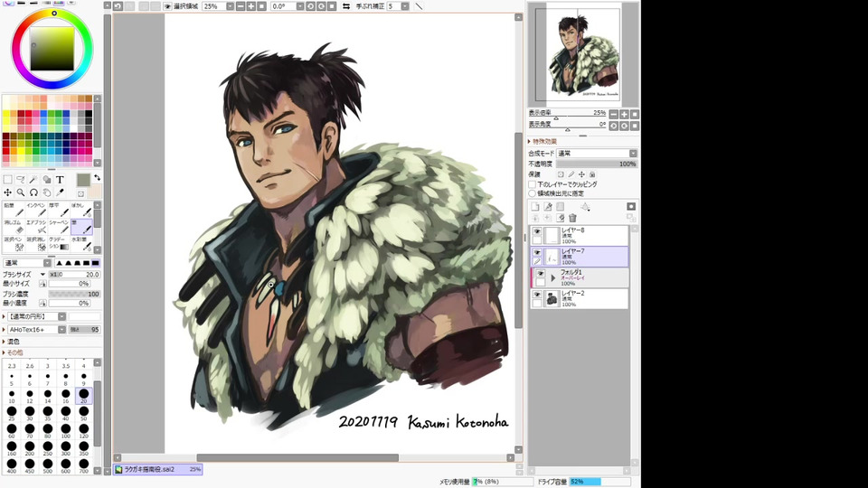The width and height of the screenshot is (868, 488).
Task: Swap foreground and background colors
Action: click(x=97, y=178)
